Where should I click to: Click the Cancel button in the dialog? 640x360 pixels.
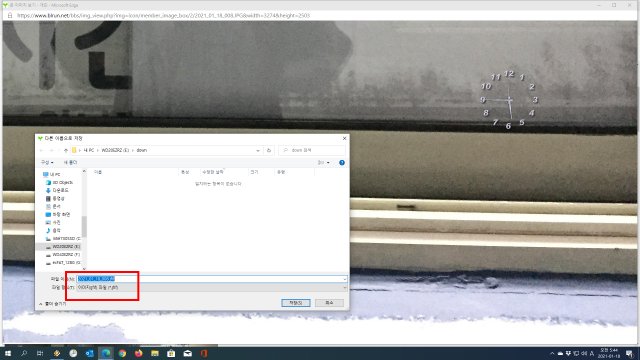tap(329, 303)
